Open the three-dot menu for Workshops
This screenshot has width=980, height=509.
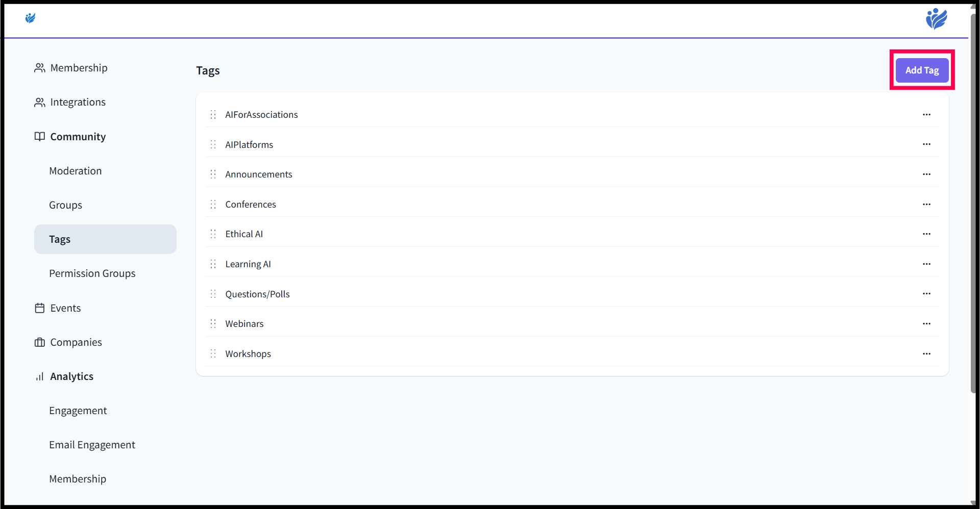tap(926, 354)
